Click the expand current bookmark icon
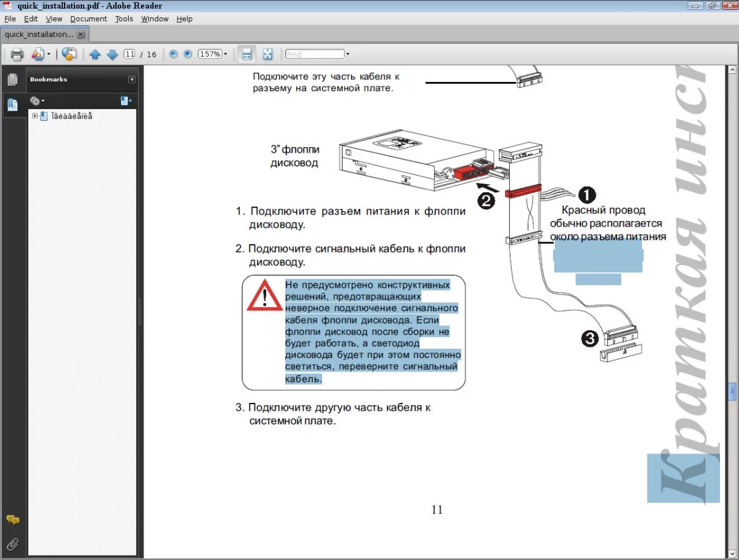The height and width of the screenshot is (560, 739). coord(126,100)
